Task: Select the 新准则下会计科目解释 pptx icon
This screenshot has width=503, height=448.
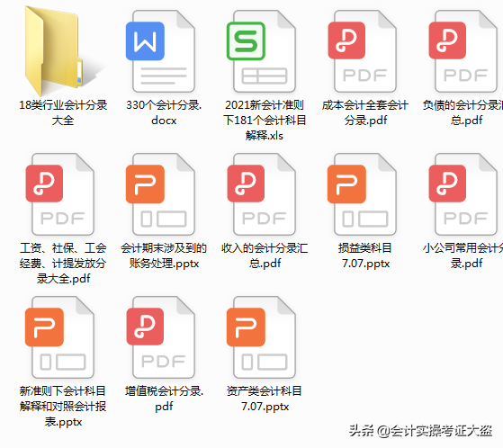Action: 60,337
